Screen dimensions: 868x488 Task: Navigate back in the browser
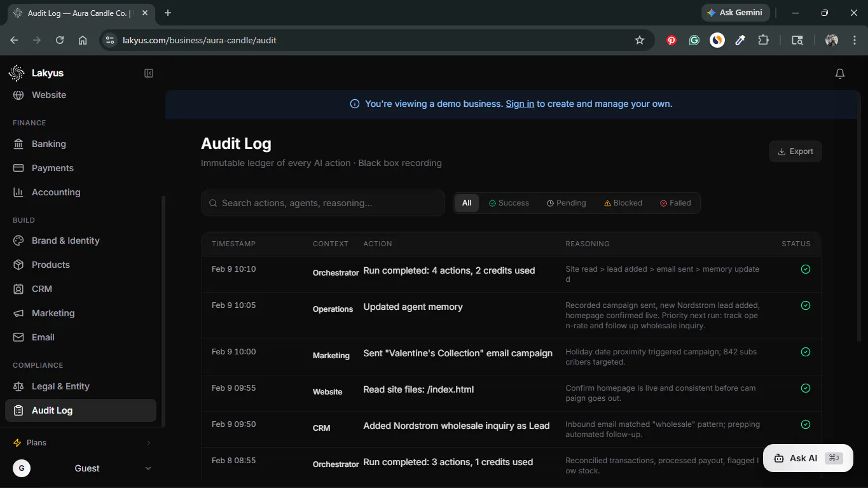(x=14, y=40)
